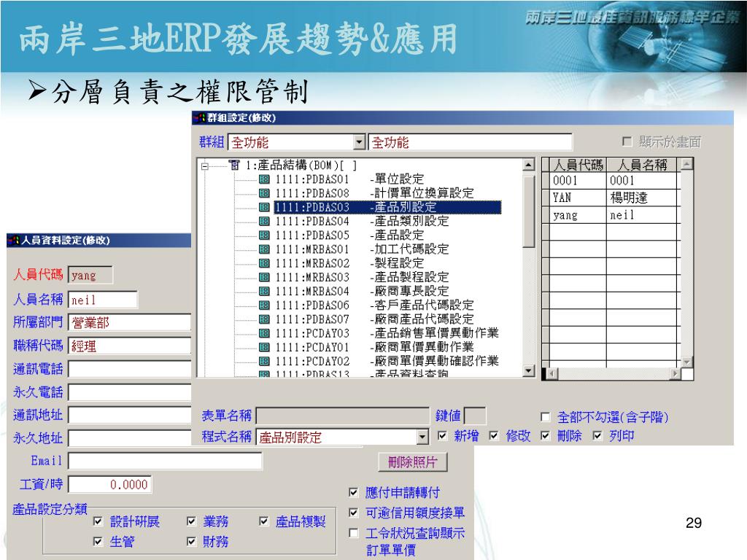Select the 'neil' name cell in personnel grid
Screen dimensions: 747x560
(642, 215)
